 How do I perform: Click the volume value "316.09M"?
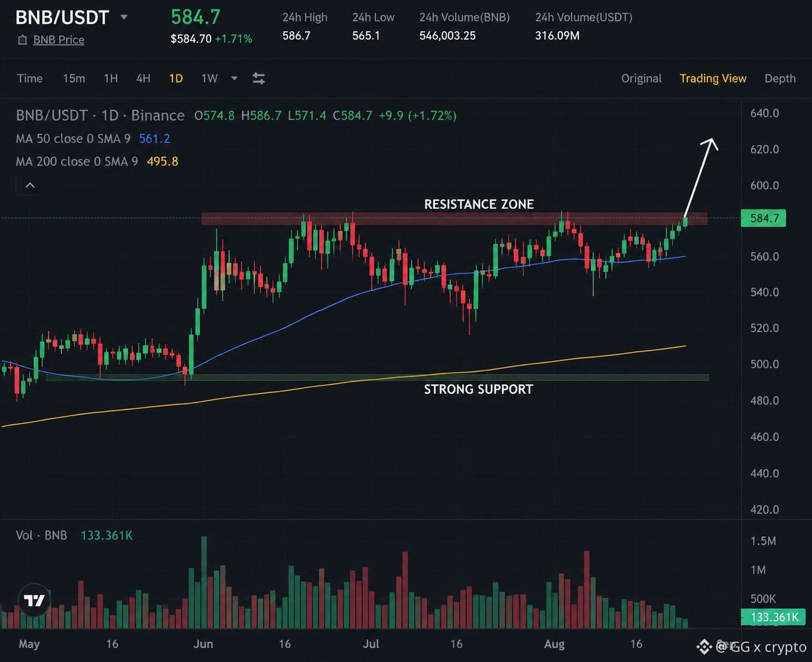557,36
